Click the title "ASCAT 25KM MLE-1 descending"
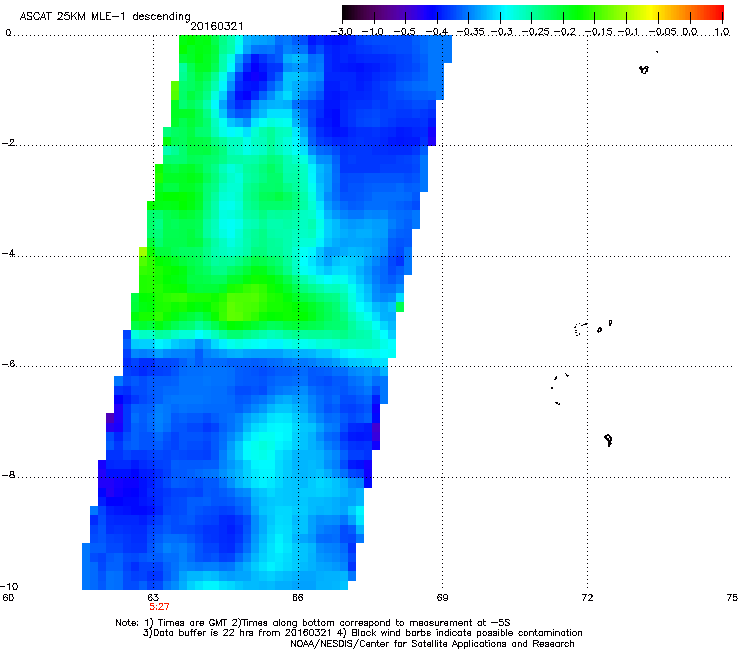Screen dimensions: 740x650 (105, 17)
